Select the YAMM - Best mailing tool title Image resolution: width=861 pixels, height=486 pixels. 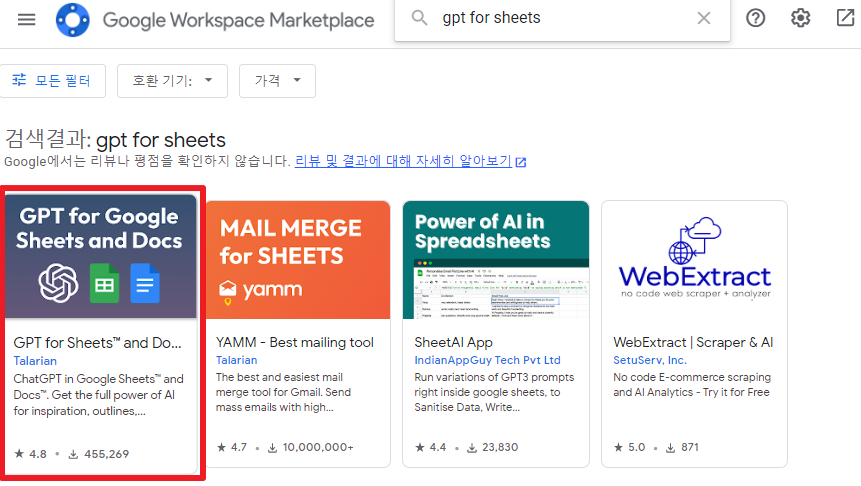click(294, 342)
